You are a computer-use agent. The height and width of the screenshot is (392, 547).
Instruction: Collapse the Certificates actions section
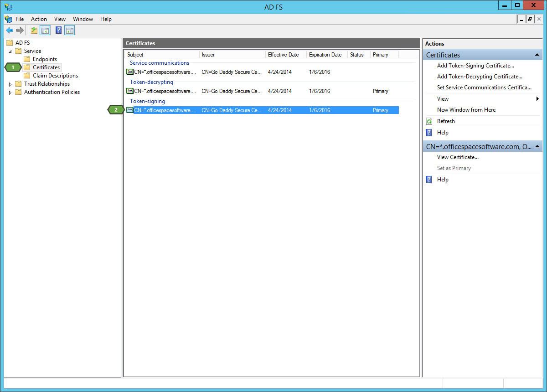click(x=537, y=55)
